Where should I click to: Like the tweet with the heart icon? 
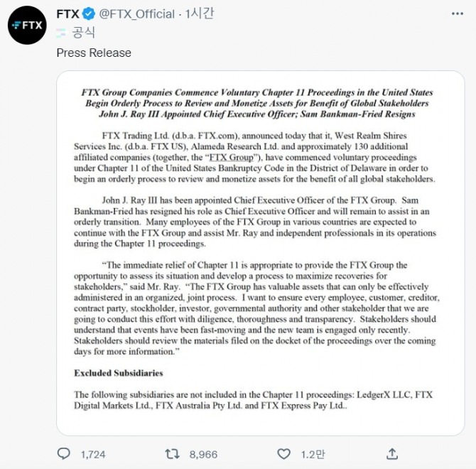click(x=283, y=453)
